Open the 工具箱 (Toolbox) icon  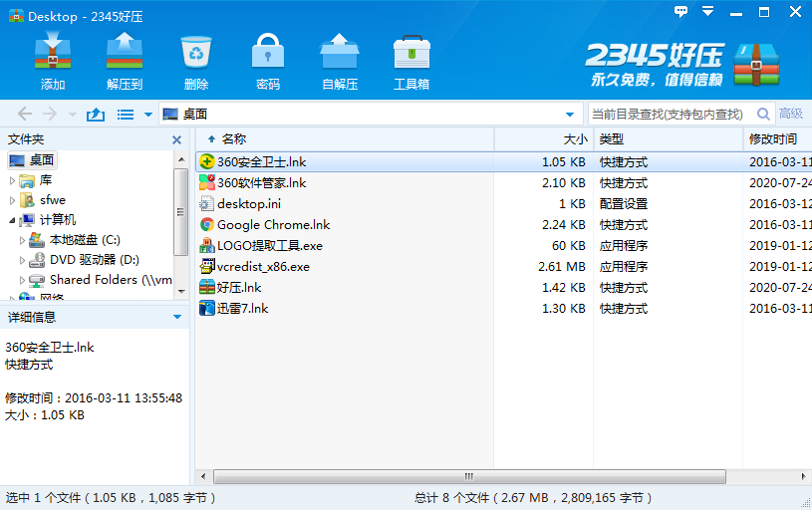click(x=411, y=52)
